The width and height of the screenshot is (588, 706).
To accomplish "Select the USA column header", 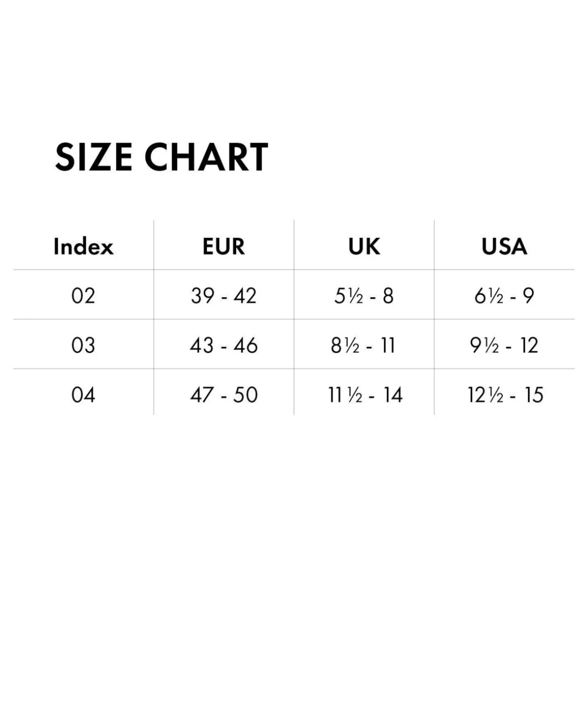I will click(504, 246).
